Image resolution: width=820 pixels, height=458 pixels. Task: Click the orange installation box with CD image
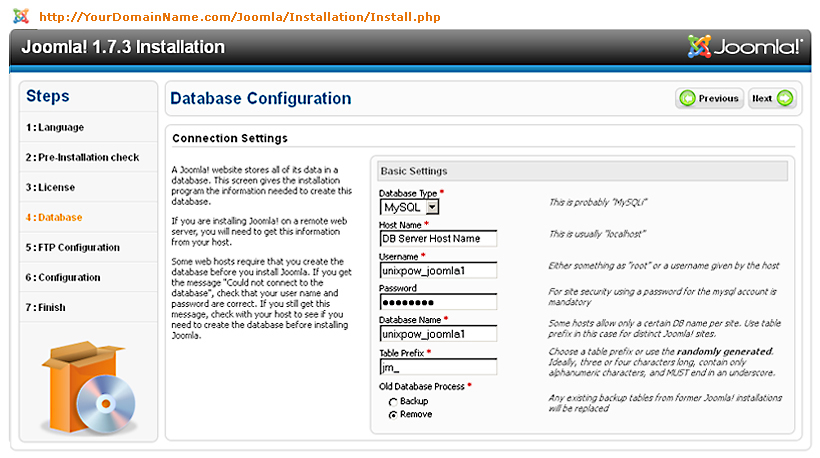click(88, 387)
